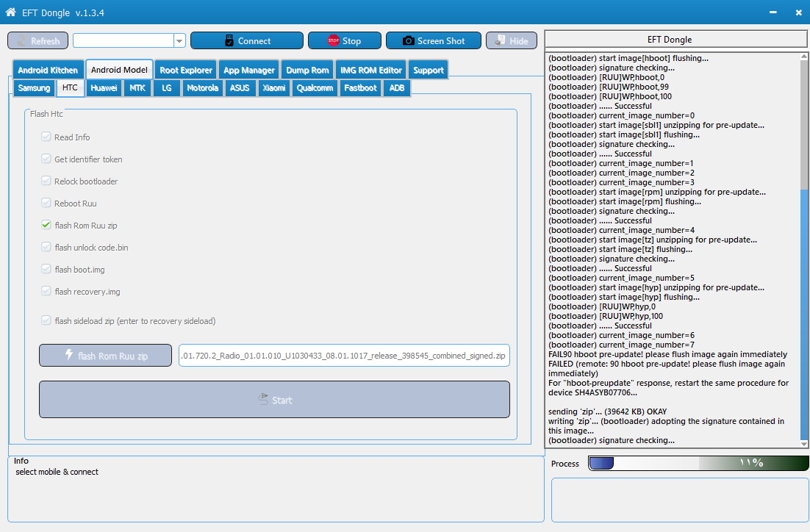
Task: Click "select mobile & connect" info text
Action: pos(57,472)
